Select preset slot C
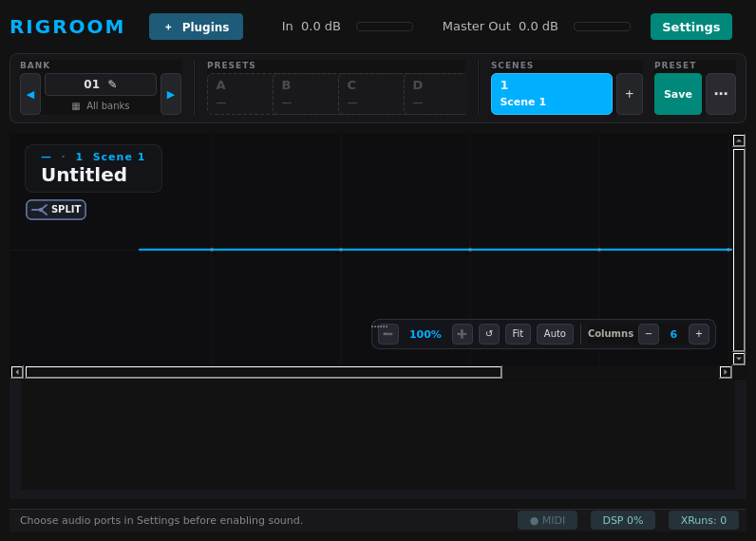 [371, 94]
